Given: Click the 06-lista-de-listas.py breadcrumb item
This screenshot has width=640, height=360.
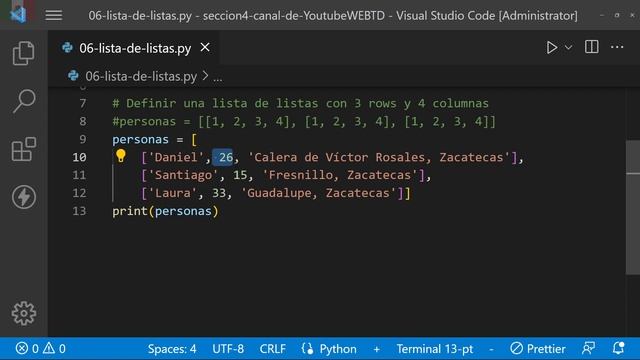Looking at the screenshot, I should click(141, 76).
